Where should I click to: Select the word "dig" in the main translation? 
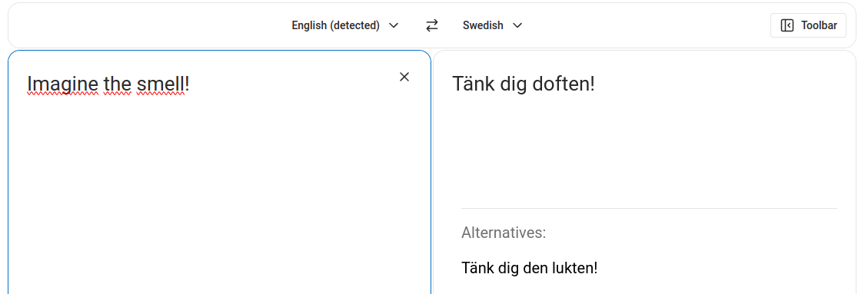coord(510,84)
